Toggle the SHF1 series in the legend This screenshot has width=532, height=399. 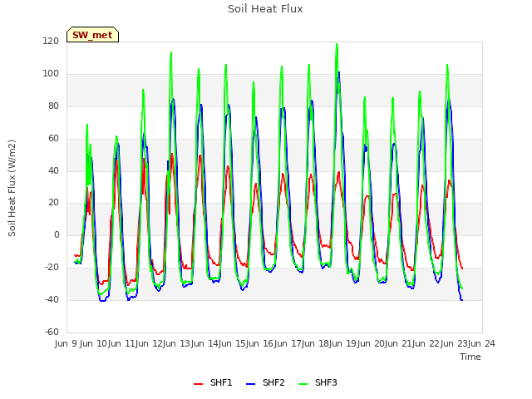click(x=213, y=382)
